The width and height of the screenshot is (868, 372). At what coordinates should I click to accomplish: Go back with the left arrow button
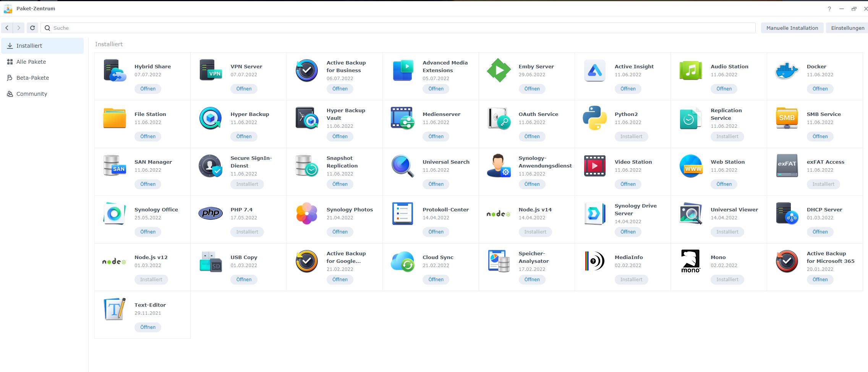point(7,28)
